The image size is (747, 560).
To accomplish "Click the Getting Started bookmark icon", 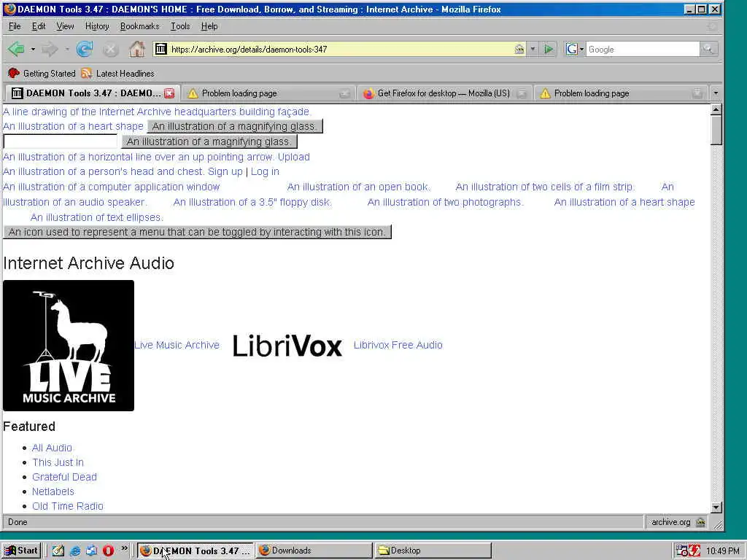I will 13,74.
